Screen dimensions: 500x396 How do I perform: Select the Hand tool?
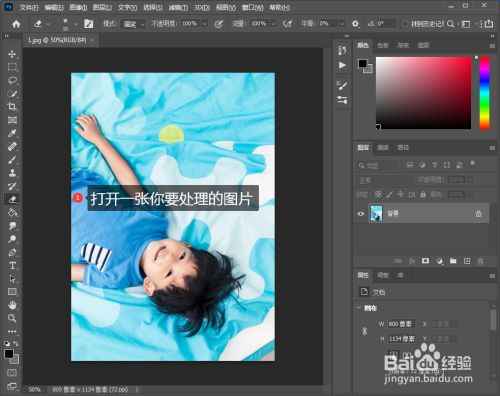click(12, 305)
